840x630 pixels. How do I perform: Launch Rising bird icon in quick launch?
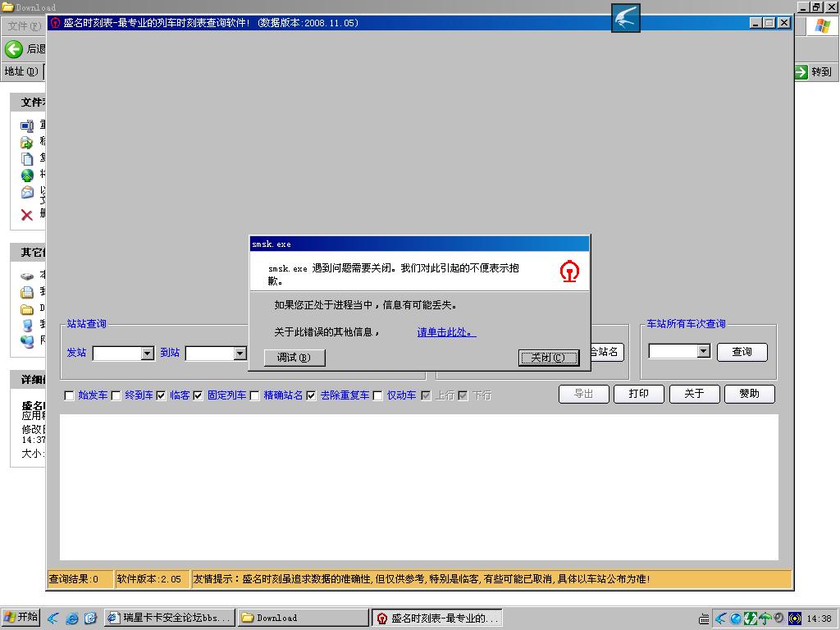click(x=53, y=619)
